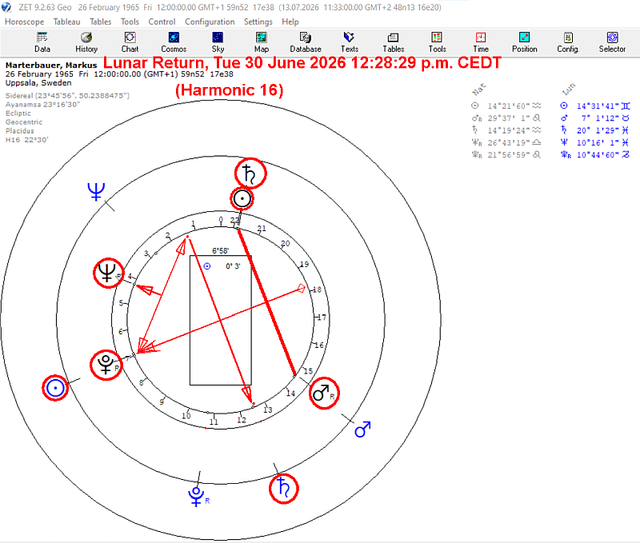The image size is (640, 543).
Task: Open the Sky view icon
Action: pyautogui.click(x=218, y=42)
